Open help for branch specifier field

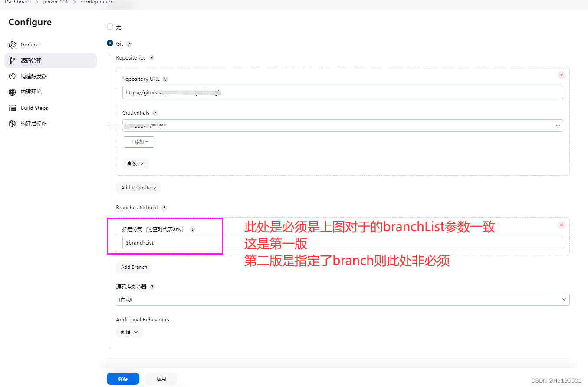(193, 229)
